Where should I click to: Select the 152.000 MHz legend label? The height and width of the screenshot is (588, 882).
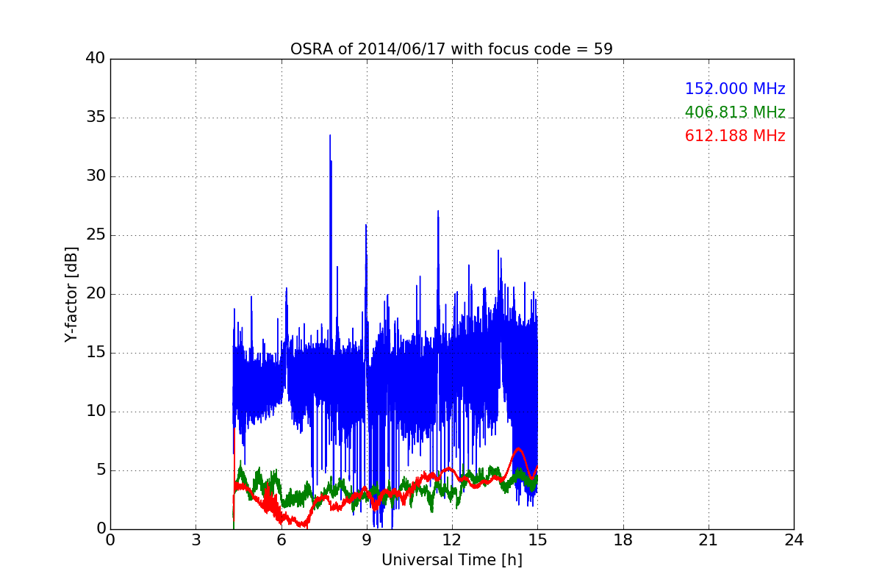point(735,89)
